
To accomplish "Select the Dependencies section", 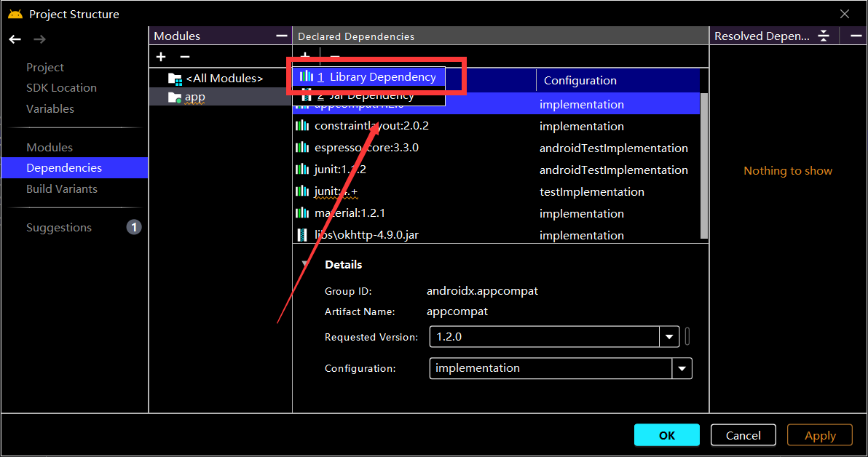I will click(x=75, y=167).
